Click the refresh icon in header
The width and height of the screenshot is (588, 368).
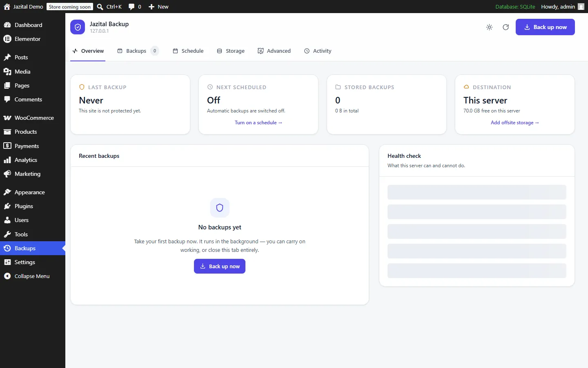(506, 27)
